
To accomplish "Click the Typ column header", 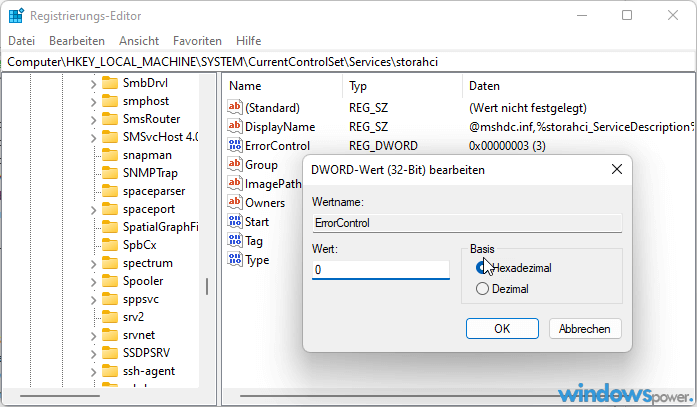I will click(403, 86).
